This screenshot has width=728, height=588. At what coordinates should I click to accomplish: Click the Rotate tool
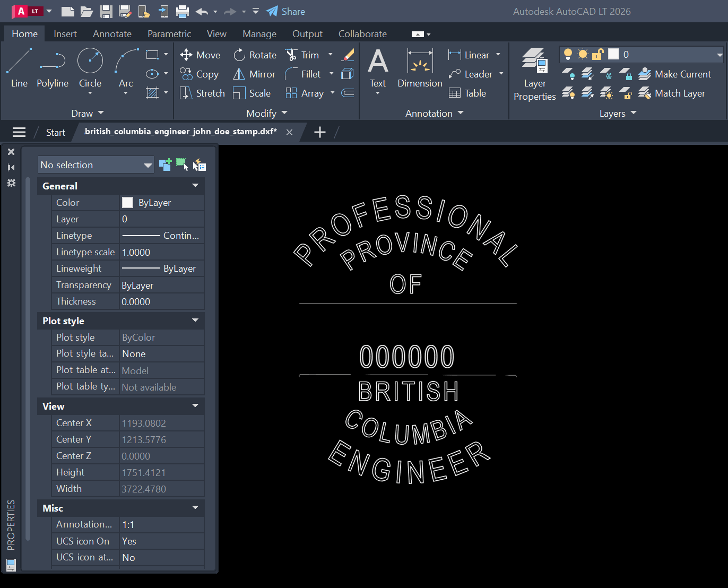click(x=255, y=55)
